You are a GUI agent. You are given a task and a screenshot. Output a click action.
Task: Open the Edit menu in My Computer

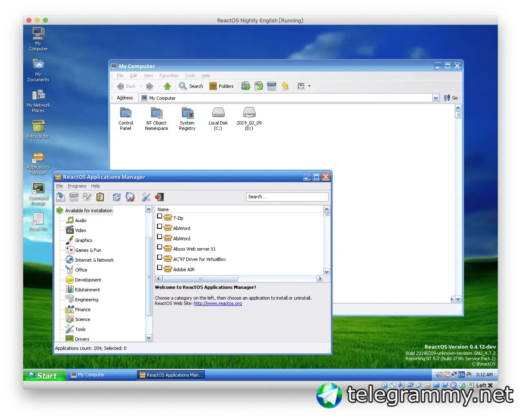pos(134,76)
